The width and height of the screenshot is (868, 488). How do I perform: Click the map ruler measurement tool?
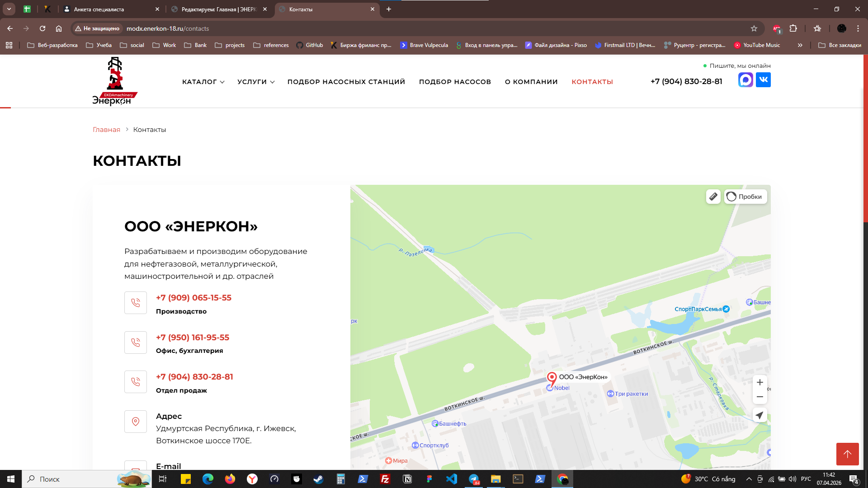tap(713, 197)
